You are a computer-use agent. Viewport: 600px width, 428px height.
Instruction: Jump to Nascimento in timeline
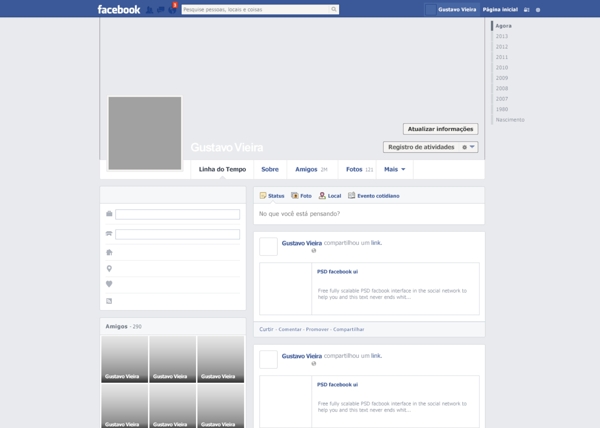pyautogui.click(x=510, y=120)
